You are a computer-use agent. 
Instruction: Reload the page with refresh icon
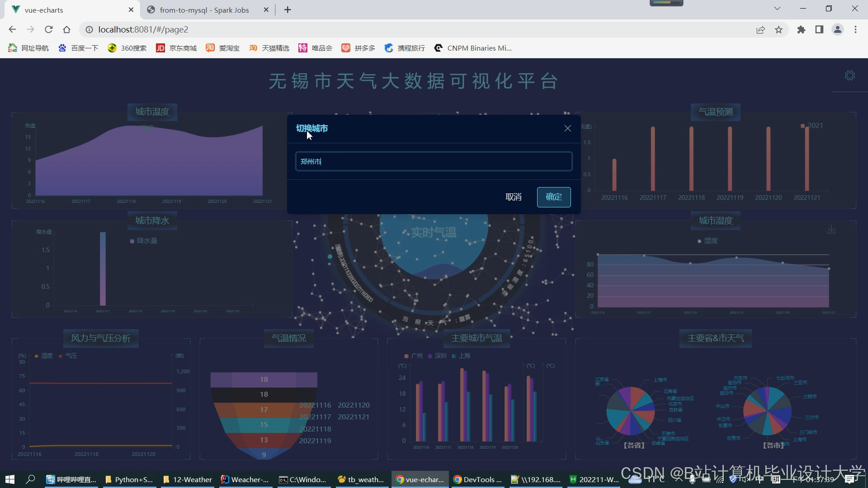coord(49,29)
